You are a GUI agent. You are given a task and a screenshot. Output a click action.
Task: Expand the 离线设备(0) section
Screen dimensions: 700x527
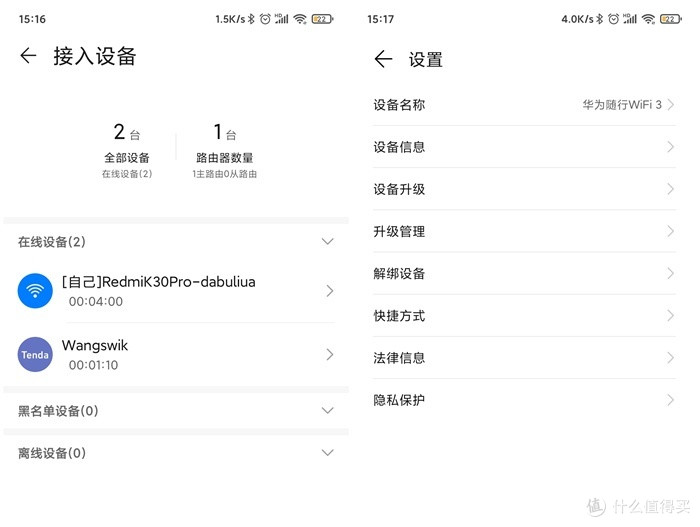click(x=327, y=452)
